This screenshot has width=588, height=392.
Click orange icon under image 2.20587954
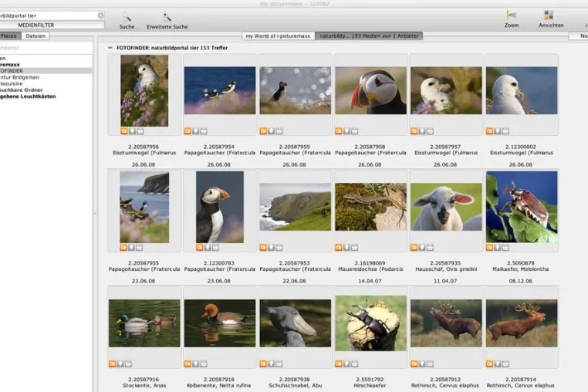(x=188, y=131)
